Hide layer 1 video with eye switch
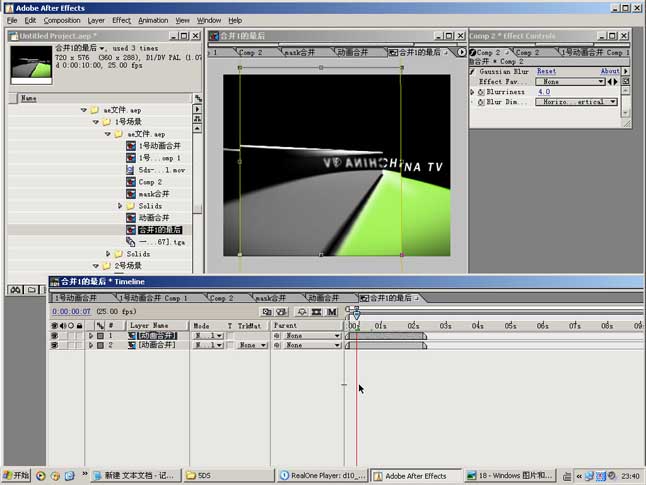Viewport: 646px width, 485px height. pos(54,336)
